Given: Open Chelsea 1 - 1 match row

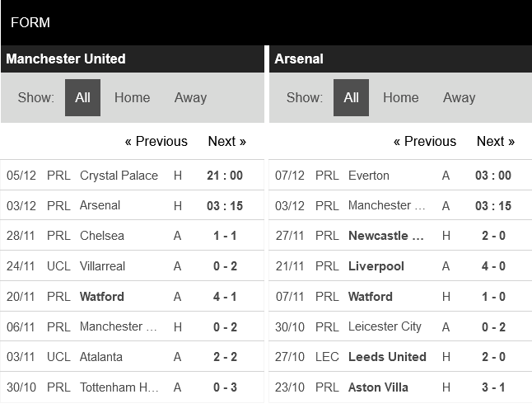Looking at the screenshot, I should (102, 236).
